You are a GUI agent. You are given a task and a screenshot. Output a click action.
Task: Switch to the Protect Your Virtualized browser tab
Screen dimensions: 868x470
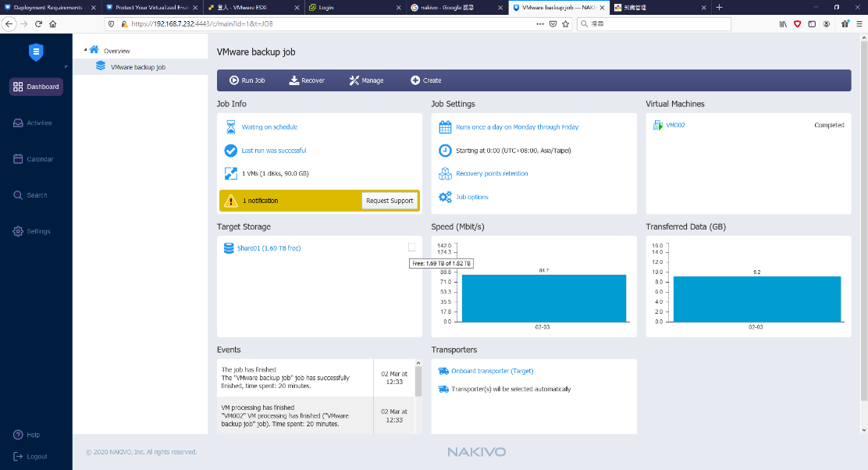(151, 7)
